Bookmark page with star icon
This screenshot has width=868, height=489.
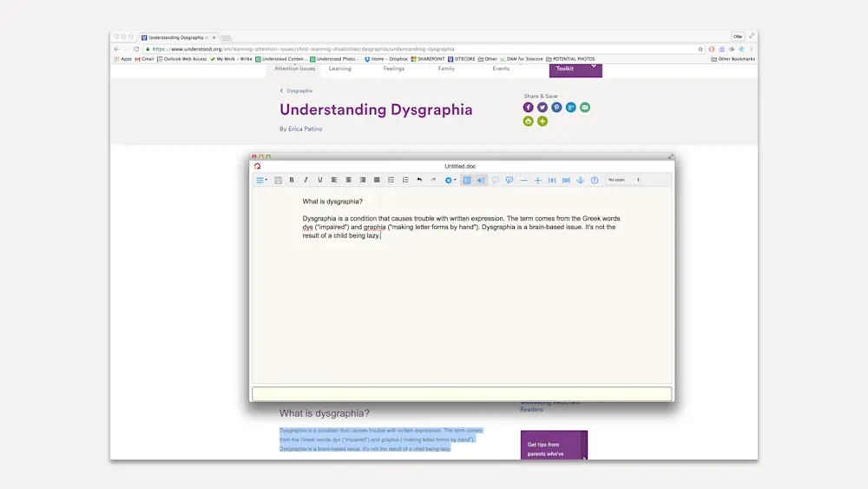(700, 49)
